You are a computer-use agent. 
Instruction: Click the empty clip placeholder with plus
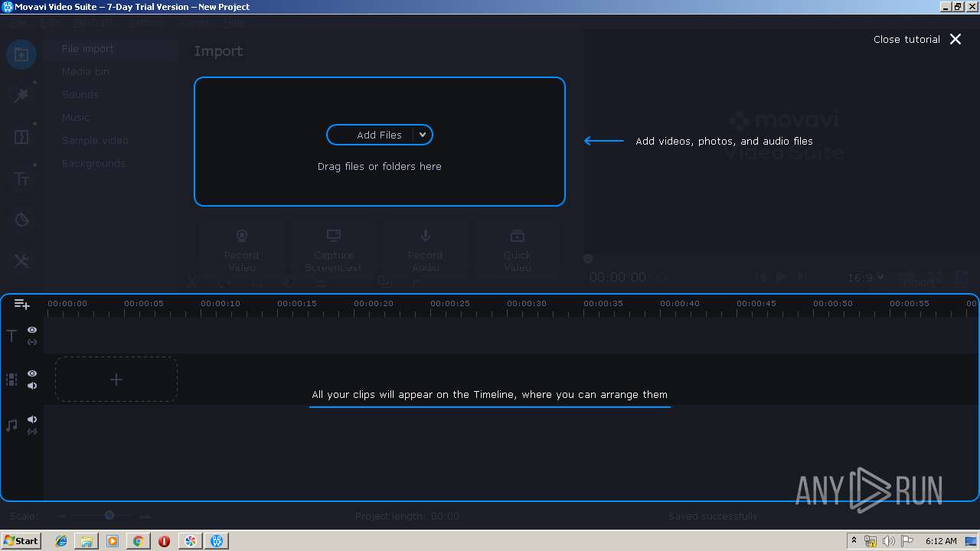point(116,380)
